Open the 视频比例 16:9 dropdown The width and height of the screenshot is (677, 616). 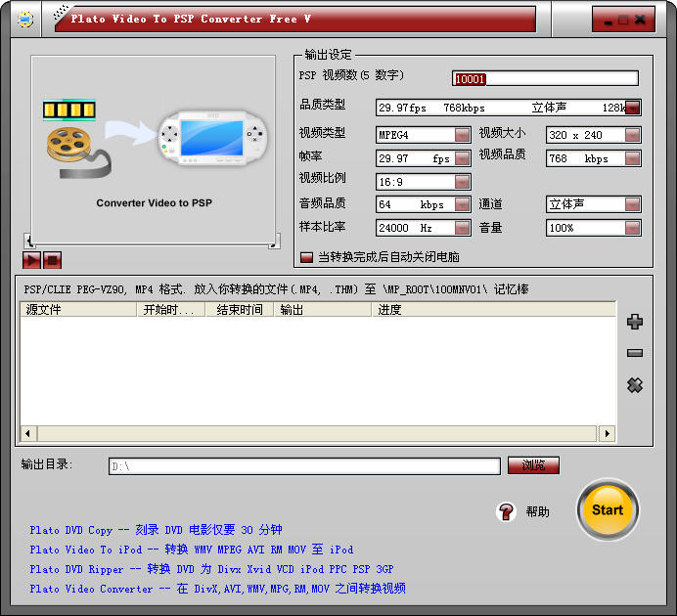pyautogui.click(x=463, y=182)
